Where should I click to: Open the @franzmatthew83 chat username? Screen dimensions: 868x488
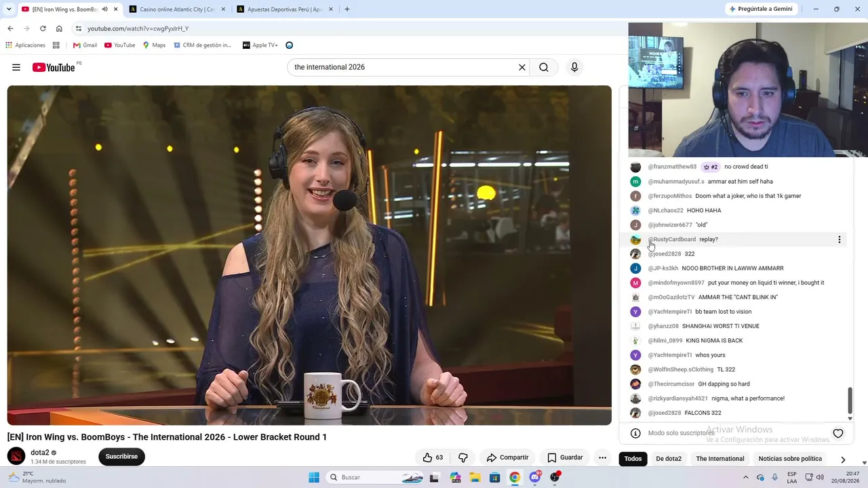tap(672, 167)
